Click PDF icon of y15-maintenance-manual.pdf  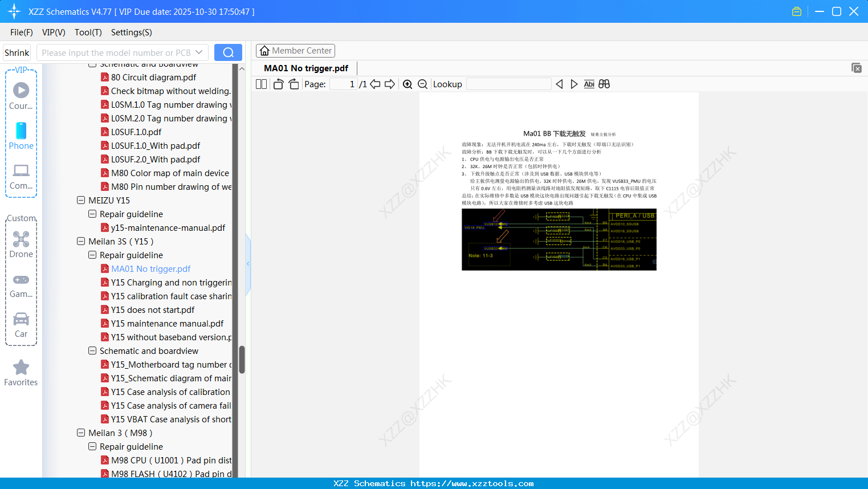pyautogui.click(x=105, y=227)
